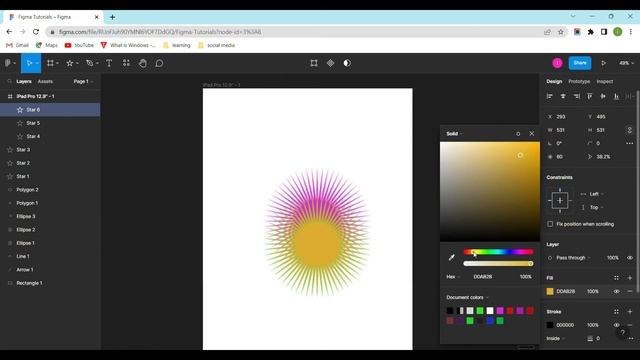Open Pass through blend mode dropdown
This screenshot has height=360, width=640.
(573, 258)
